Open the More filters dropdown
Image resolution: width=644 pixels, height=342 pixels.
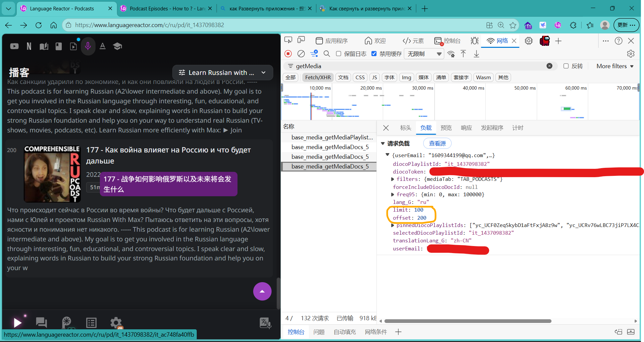615,66
